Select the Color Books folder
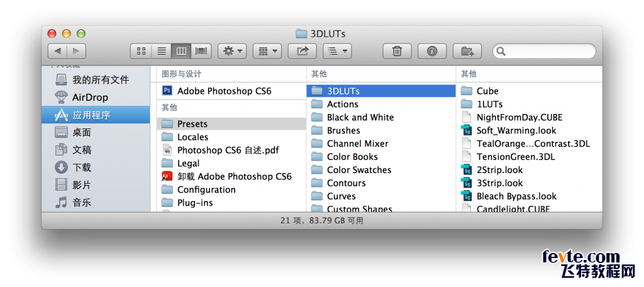Screen dimensions: 644x287 [381, 157]
